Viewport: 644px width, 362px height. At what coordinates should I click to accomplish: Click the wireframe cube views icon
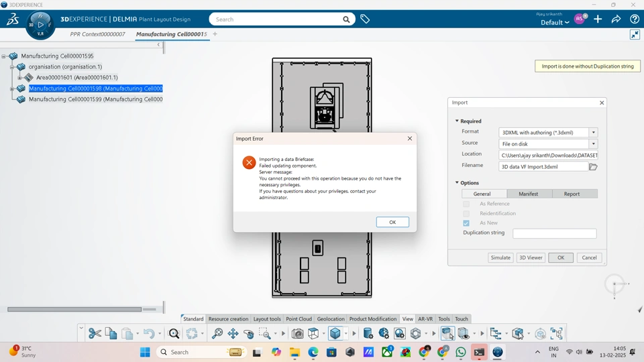pyautogui.click(x=313, y=333)
